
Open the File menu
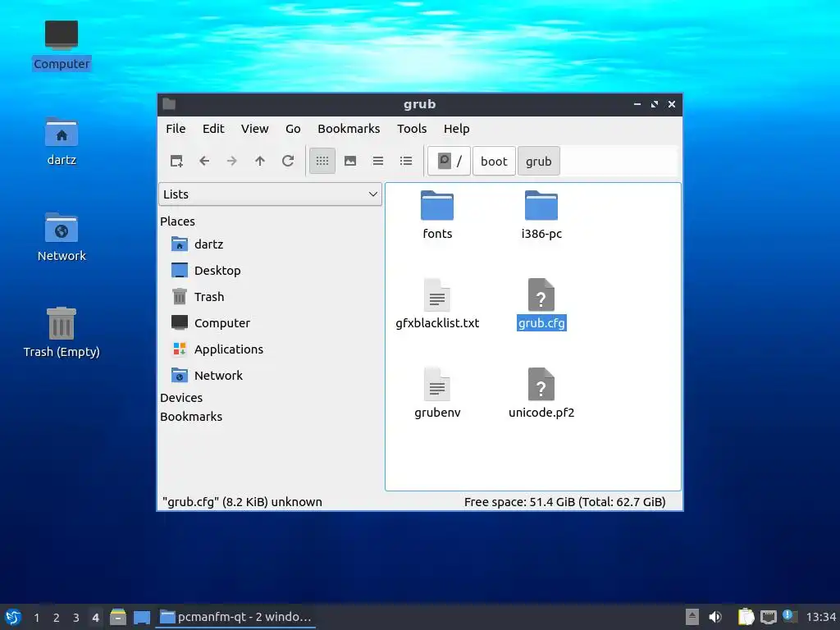point(176,129)
